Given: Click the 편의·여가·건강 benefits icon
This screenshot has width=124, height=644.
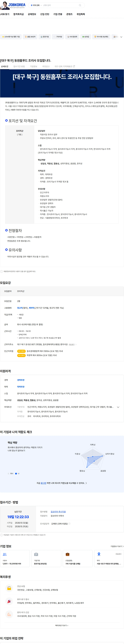Looking at the screenshot, I should (9, 614).
